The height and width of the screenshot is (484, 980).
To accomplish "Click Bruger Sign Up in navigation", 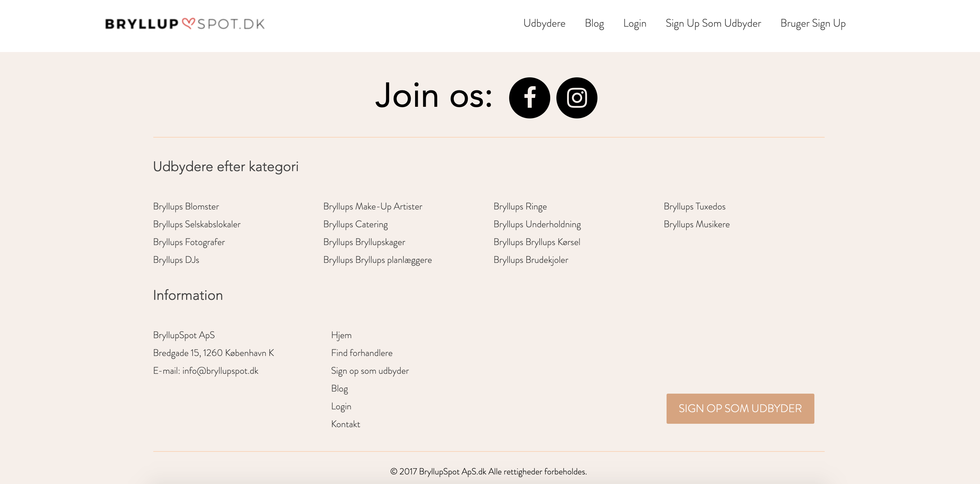I will pos(813,23).
